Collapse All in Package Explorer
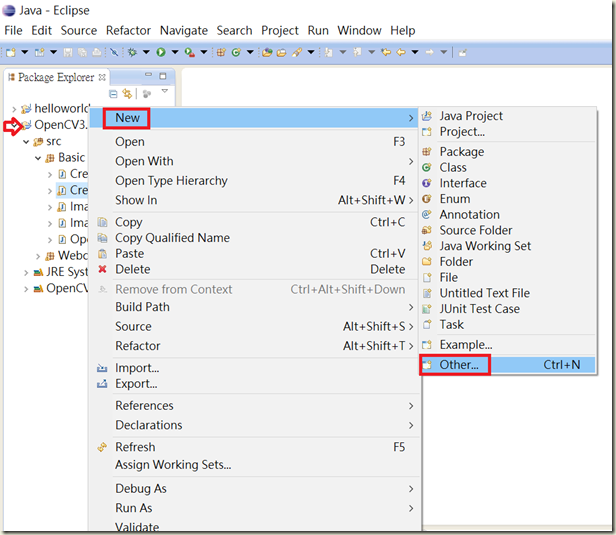616x535 pixels. click(x=113, y=94)
